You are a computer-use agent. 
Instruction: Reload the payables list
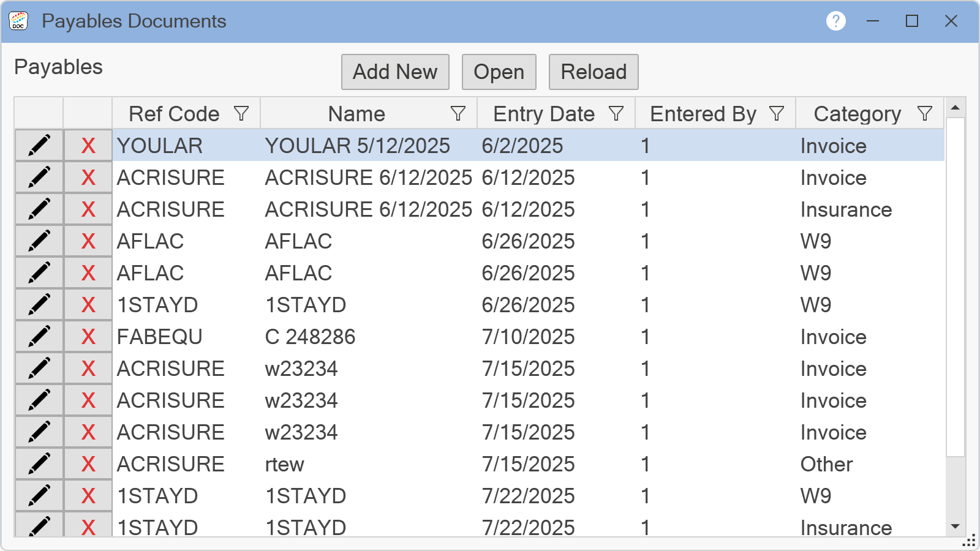(593, 72)
